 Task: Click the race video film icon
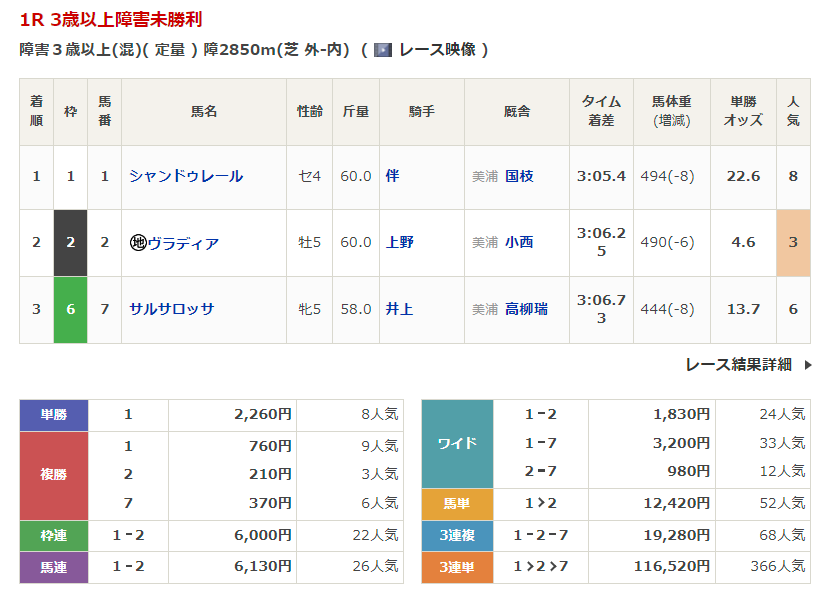pos(382,50)
